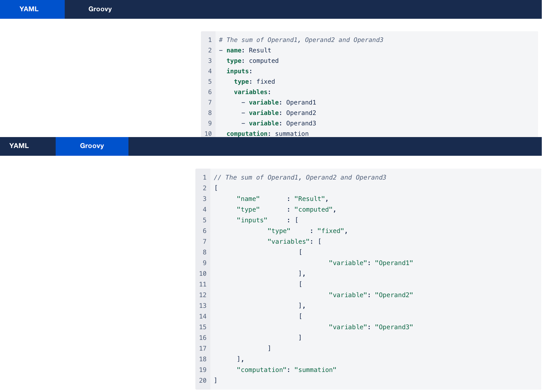Click '"variable": "Operand1"' Groovy line
The height and width of the screenshot is (392, 542).
click(371, 263)
